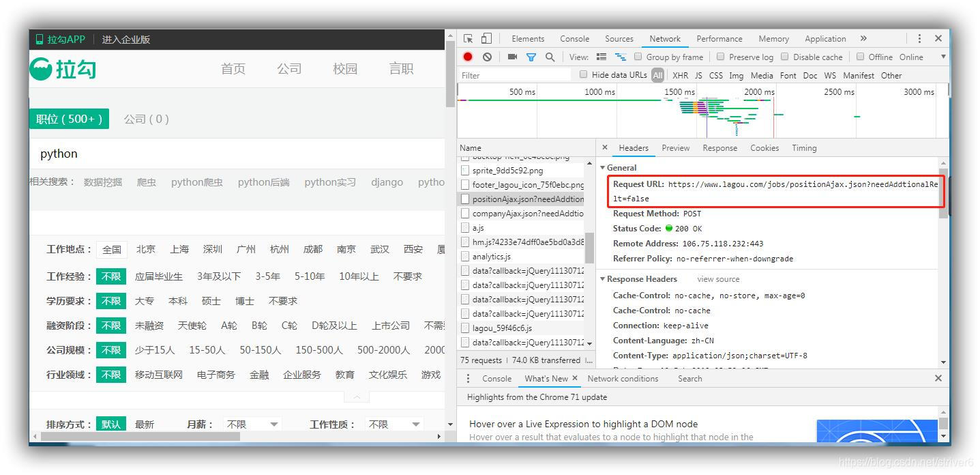Viewport: 980px width, 475px height.
Task: Click the page horizontal scrollbar thumb
Action: pos(140,436)
